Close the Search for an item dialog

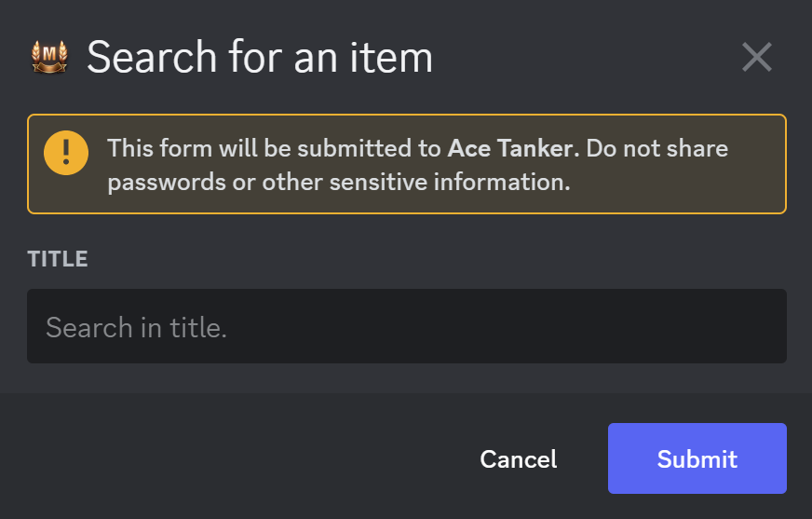click(x=756, y=58)
